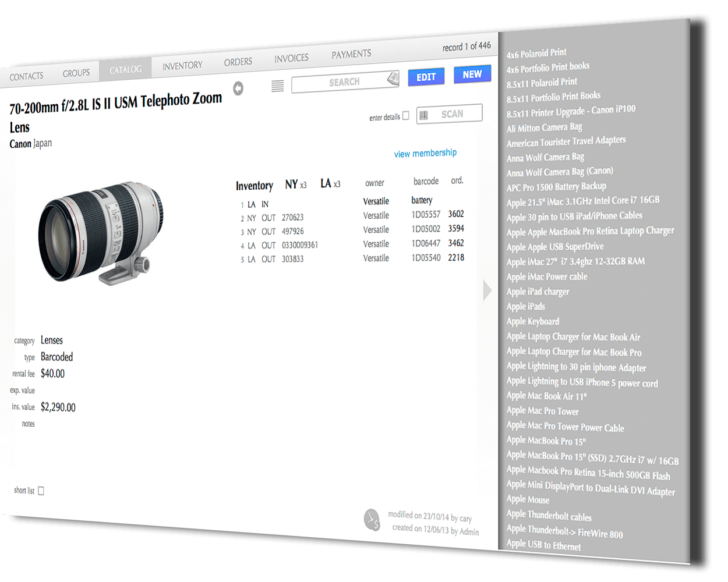The width and height of the screenshot is (728, 582).
Task: Click barcode 1D05540
Action: 426,258
